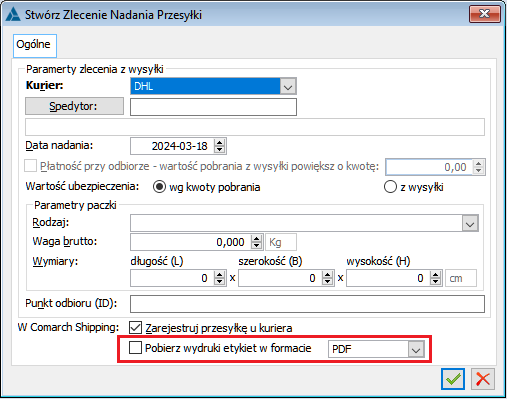Focus the Punkt odbioru (ID) field
The height and width of the screenshot is (399, 507).
(307, 304)
